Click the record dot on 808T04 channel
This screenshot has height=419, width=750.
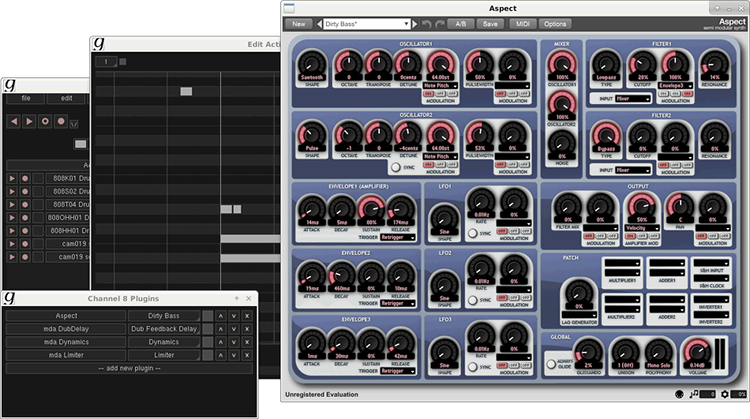(25, 205)
